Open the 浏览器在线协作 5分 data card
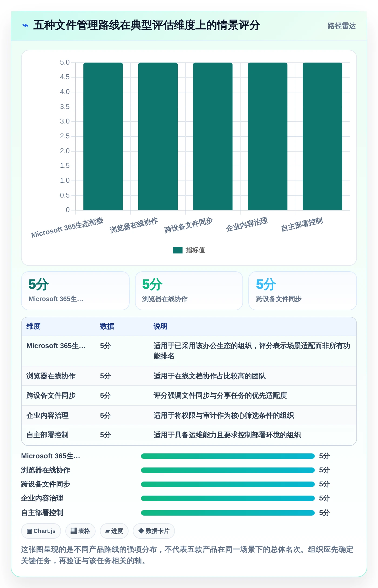The width and height of the screenshot is (378, 588). tap(189, 291)
